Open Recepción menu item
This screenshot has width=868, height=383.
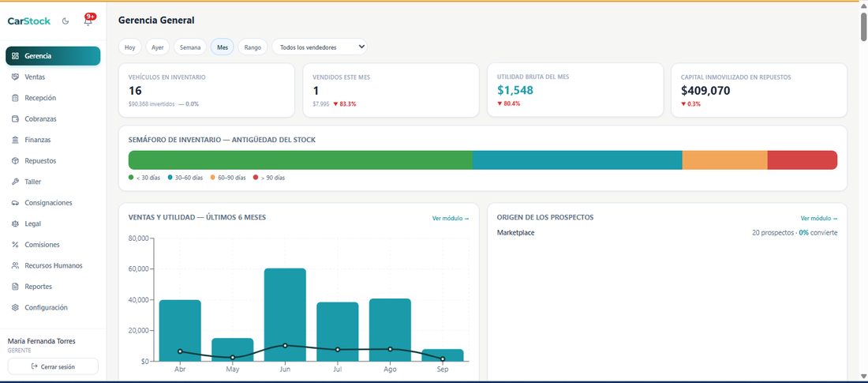click(x=53, y=98)
